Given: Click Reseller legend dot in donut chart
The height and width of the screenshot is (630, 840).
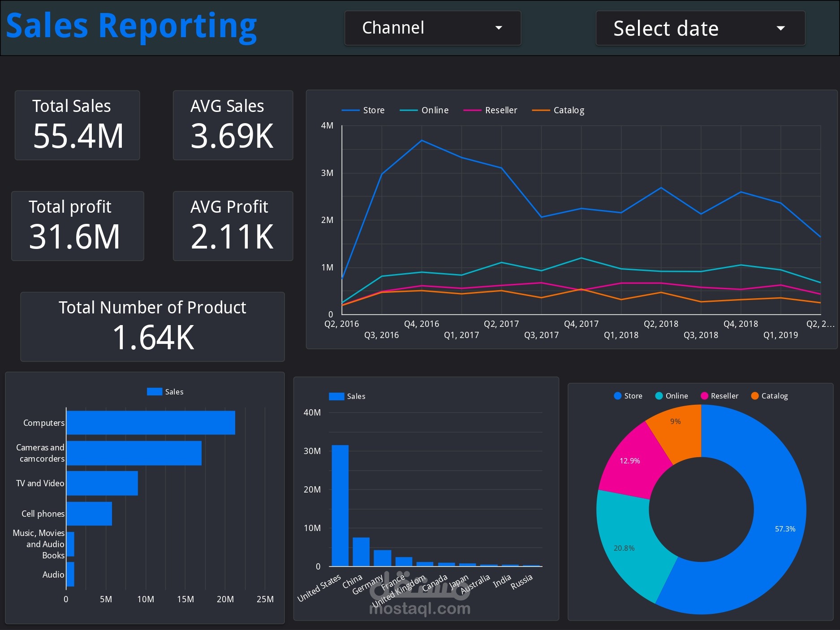Looking at the screenshot, I should [x=704, y=396].
